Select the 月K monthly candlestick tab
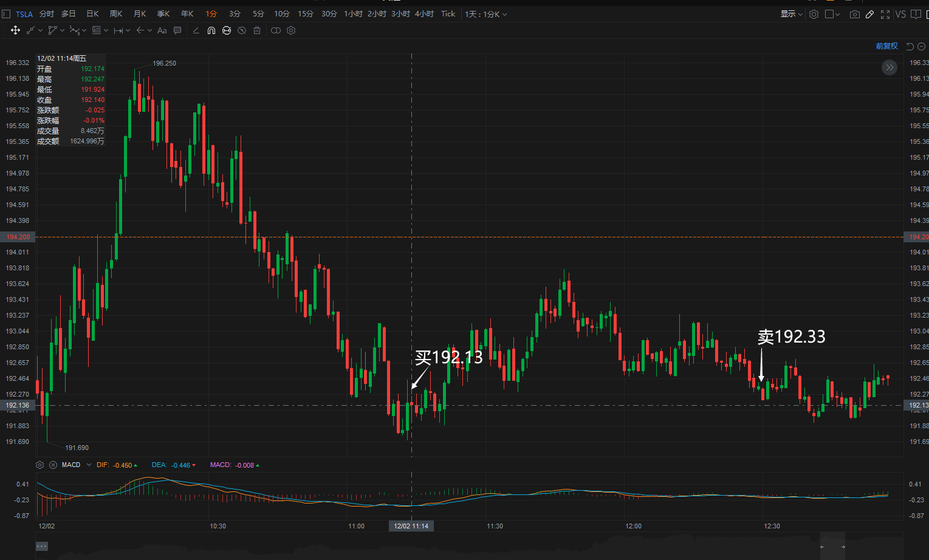 pyautogui.click(x=140, y=14)
